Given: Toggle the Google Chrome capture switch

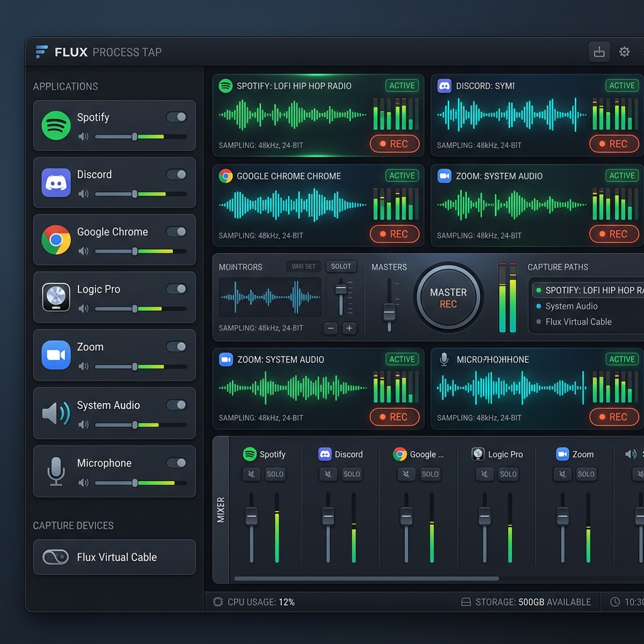Looking at the screenshot, I should 177,231.
